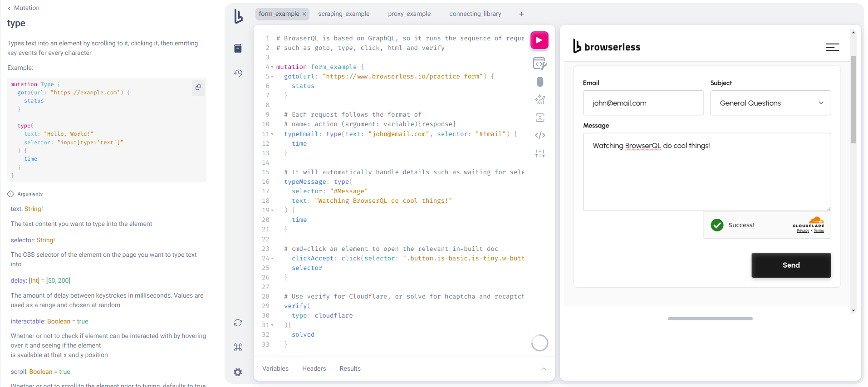The width and height of the screenshot is (868, 387).
Task: Open keyboard shortcuts command icon
Action: point(238,347)
